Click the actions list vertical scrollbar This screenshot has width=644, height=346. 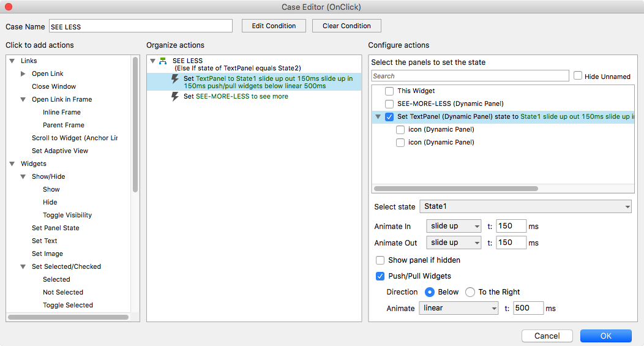pyautogui.click(x=135, y=122)
